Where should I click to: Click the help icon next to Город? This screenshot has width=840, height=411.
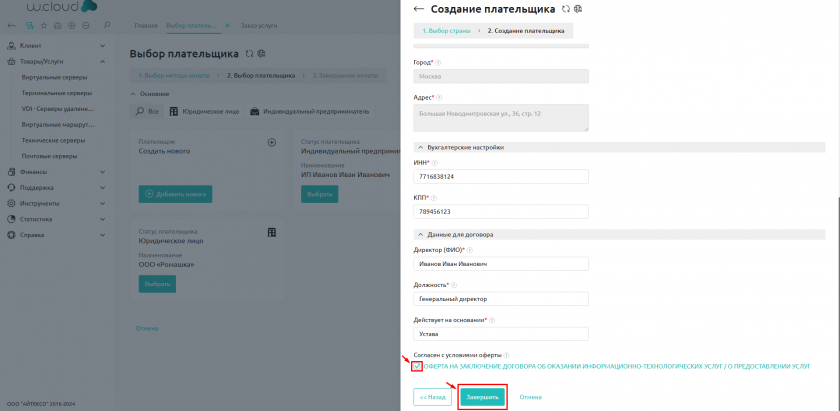point(436,61)
